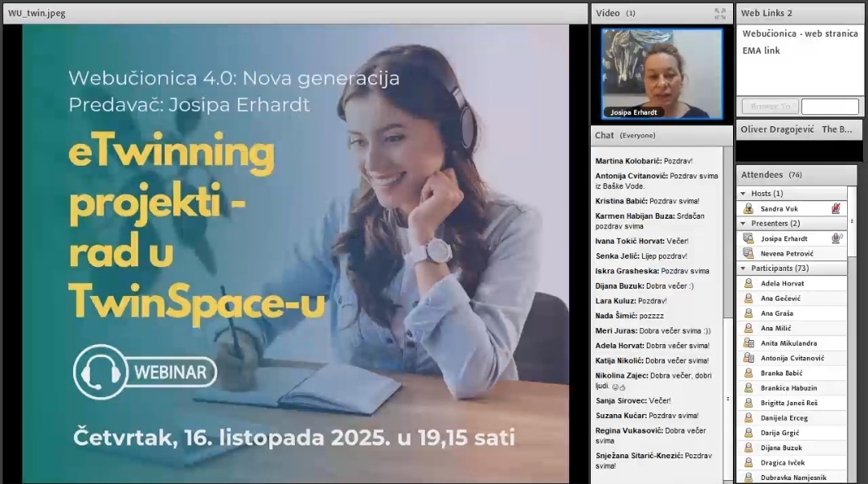The height and width of the screenshot is (484, 868).
Task: Click the URL field beside Browse To
Action: 829,106
